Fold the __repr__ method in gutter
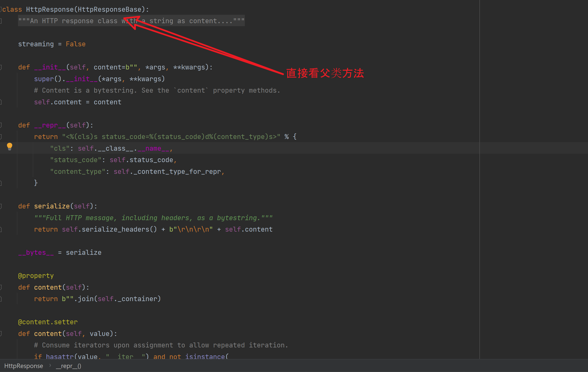This screenshot has height=372, width=588. tap(1, 125)
